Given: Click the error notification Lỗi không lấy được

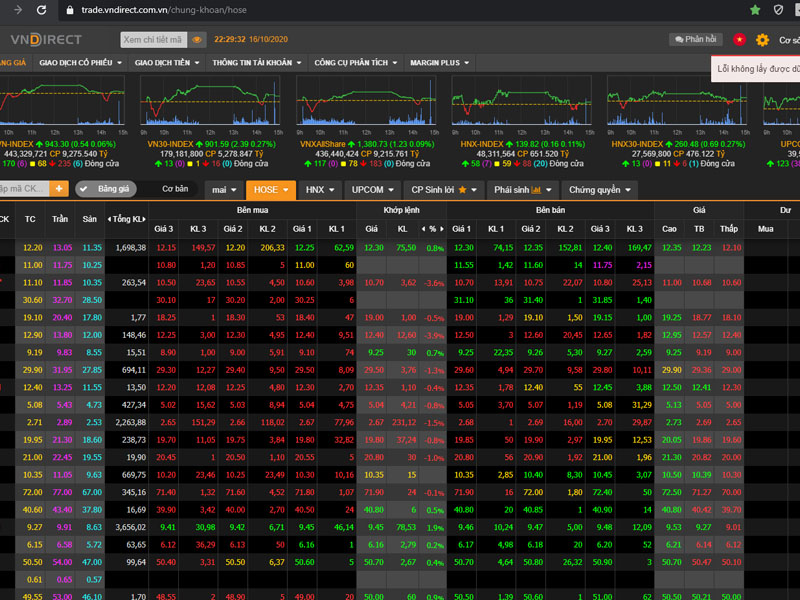Looking at the screenshot, I should [756, 69].
